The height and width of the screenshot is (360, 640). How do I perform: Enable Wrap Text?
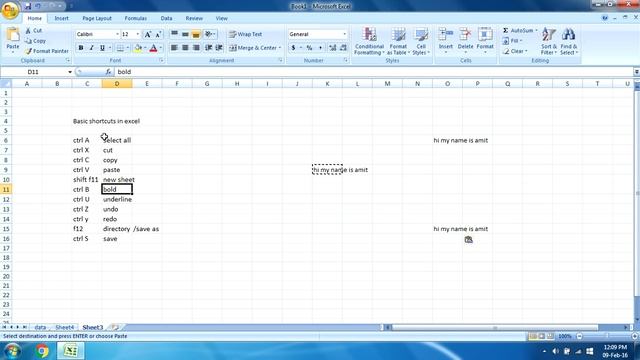tap(245, 34)
